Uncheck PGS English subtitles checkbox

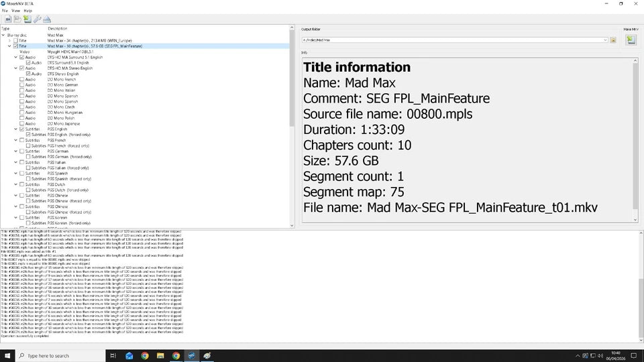pos(21,129)
